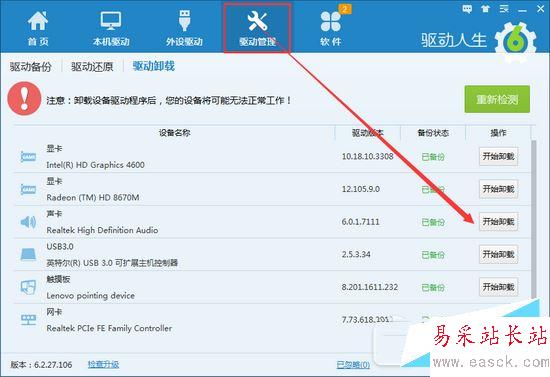This screenshot has width=550, height=377.
Task: Select the Lenovo pointing device text
Action: click(90, 296)
